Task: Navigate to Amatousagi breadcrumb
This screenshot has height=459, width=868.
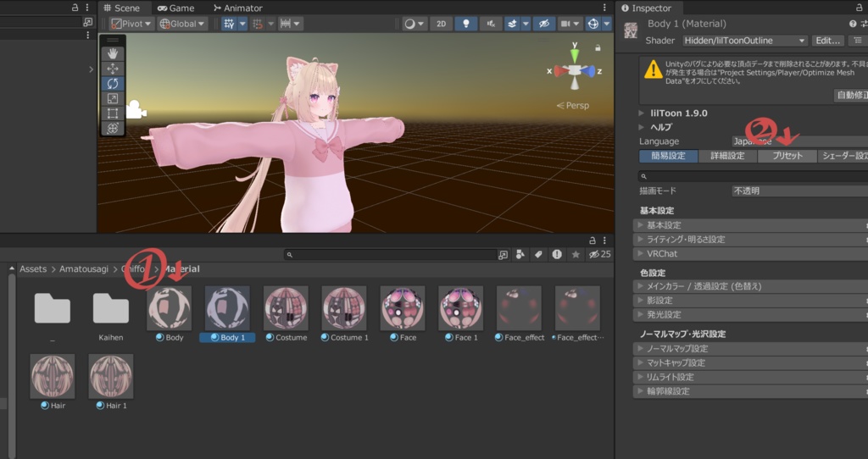Action: (84, 268)
